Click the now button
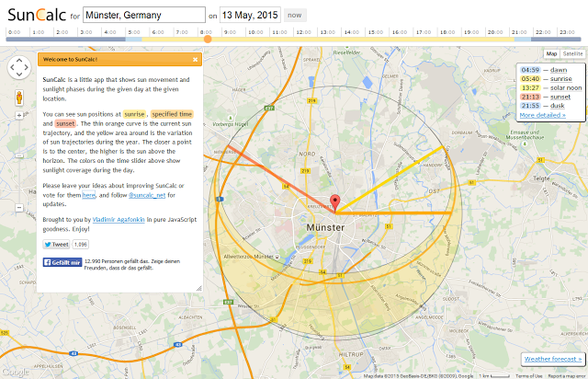This screenshot has width=588, height=379. pyautogui.click(x=295, y=15)
